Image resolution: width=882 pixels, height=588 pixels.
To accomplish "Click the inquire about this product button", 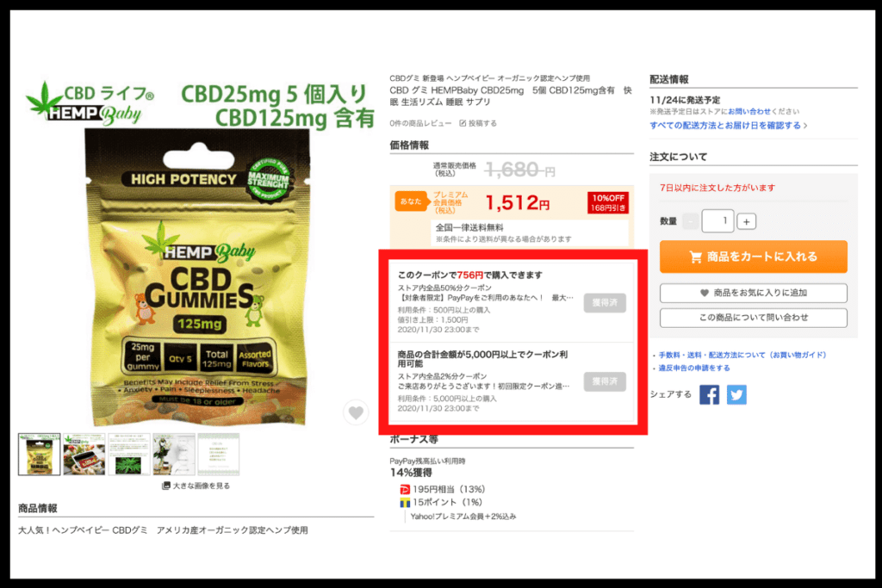I will coord(753,318).
